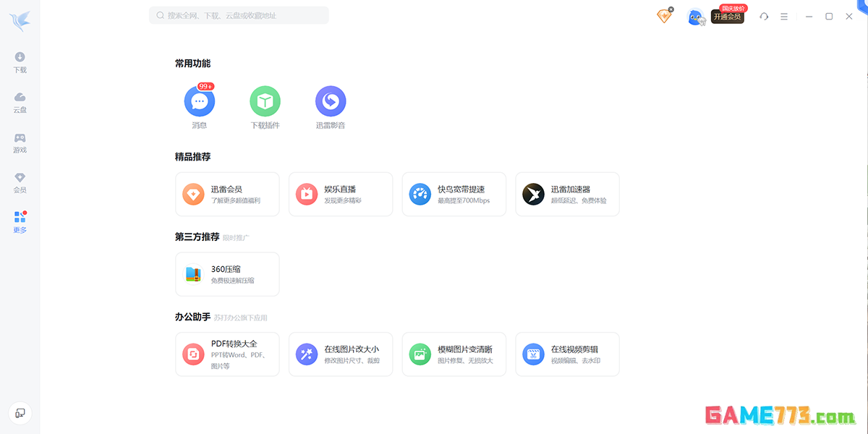Click the 办公助手 heading
Image resolution: width=868 pixels, height=434 pixels.
[x=192, y=317]
